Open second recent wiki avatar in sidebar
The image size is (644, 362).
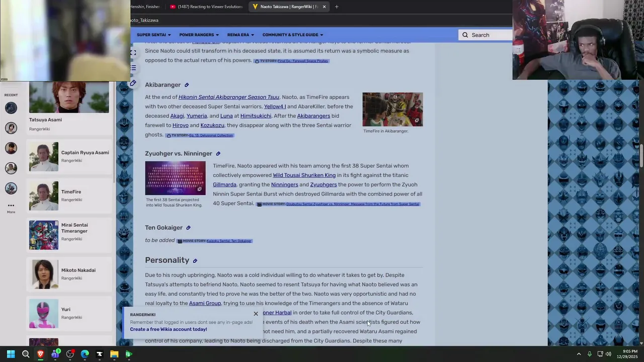tap(11, 128)
